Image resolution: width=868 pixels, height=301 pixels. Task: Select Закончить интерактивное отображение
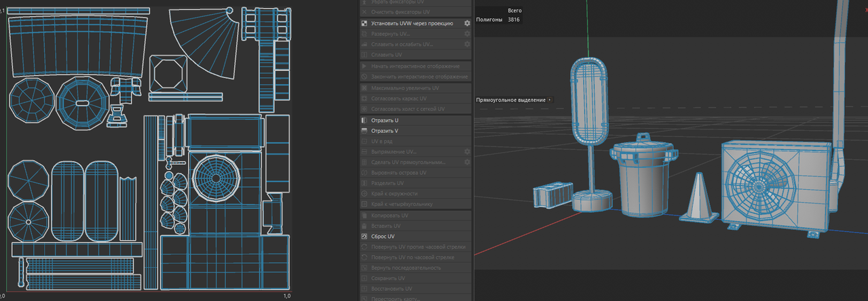pos(415,77)
